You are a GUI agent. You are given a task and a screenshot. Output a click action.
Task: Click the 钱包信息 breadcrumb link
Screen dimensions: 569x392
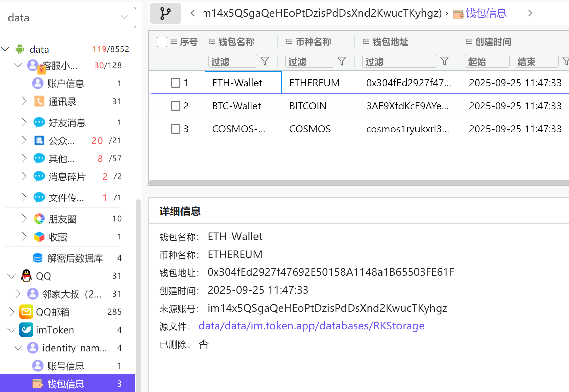click(x=486, y=14)
